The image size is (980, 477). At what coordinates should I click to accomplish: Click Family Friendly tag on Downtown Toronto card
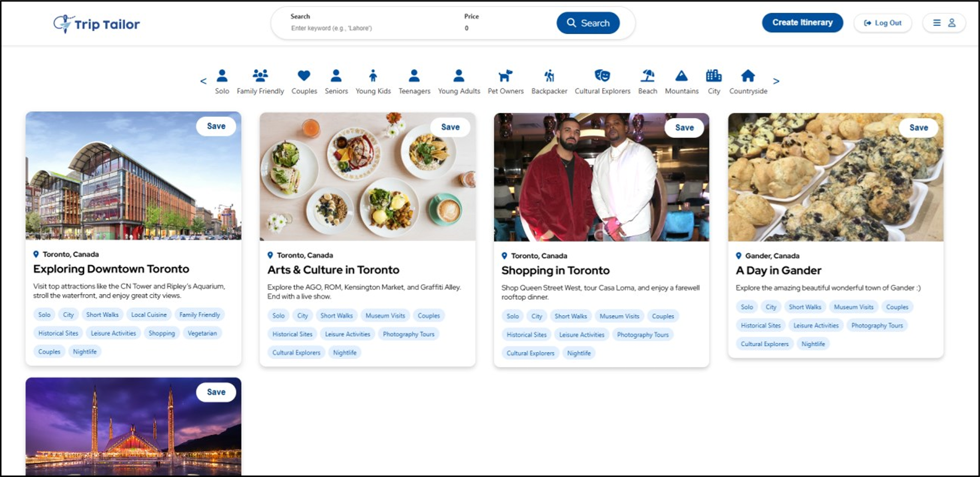200,315
